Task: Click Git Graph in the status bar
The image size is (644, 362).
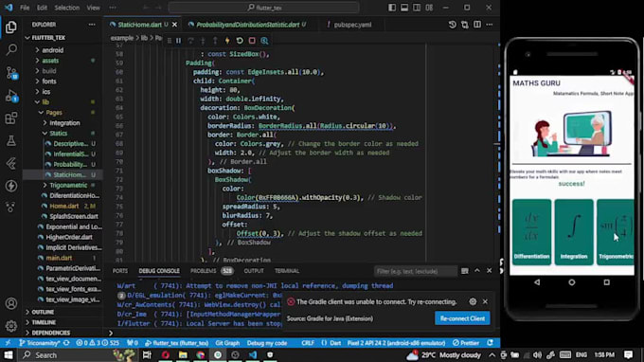Action: [x=227, y=343]
